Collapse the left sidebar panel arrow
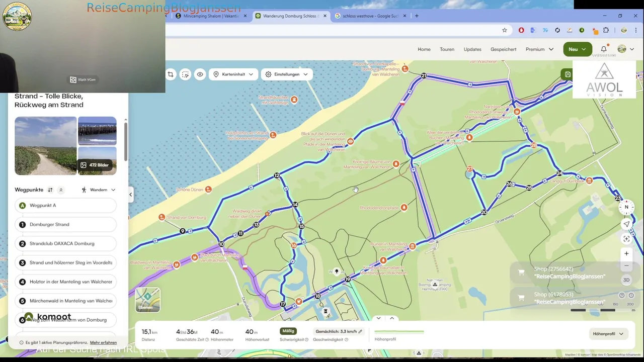The image size is (644, 362). (131, 195)
